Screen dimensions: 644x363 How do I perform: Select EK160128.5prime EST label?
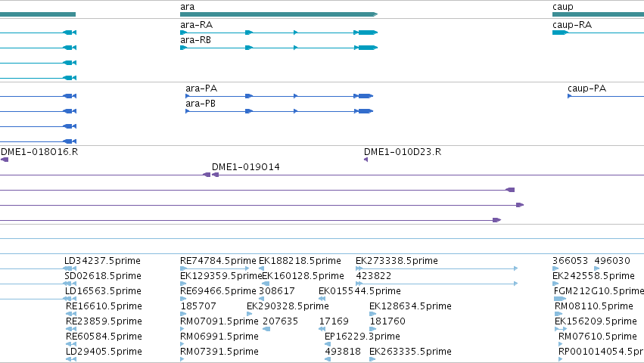coord(303,276)
